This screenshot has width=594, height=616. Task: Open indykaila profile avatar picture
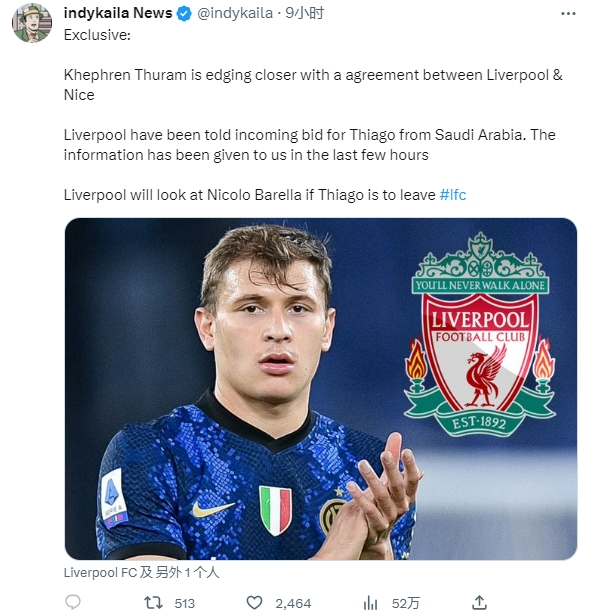point(32,22)
